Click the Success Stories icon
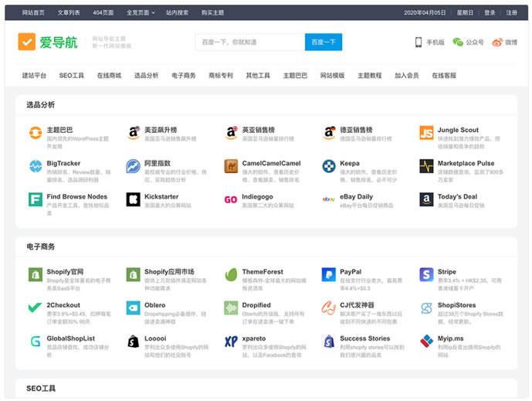 [x=329, y=341]
